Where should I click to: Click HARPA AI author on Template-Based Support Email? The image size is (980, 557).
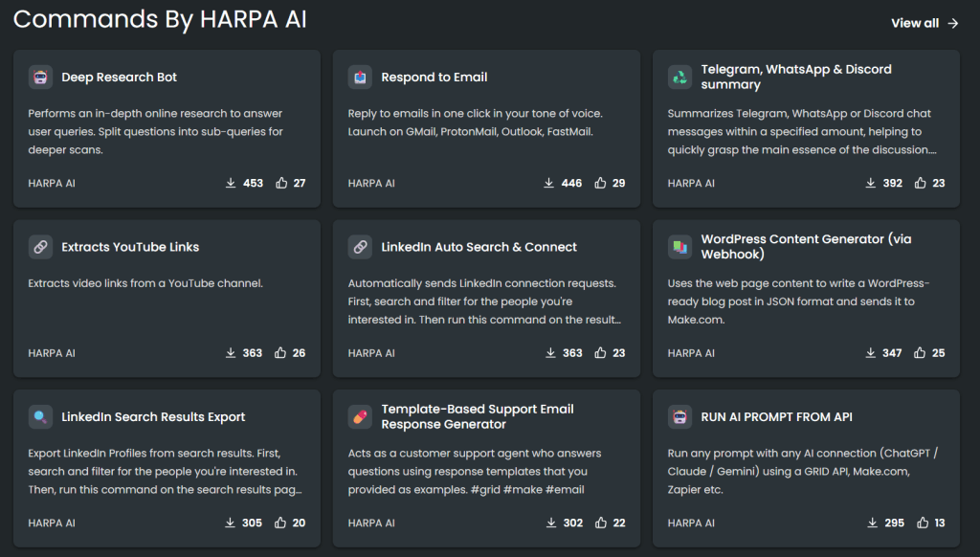371,523
